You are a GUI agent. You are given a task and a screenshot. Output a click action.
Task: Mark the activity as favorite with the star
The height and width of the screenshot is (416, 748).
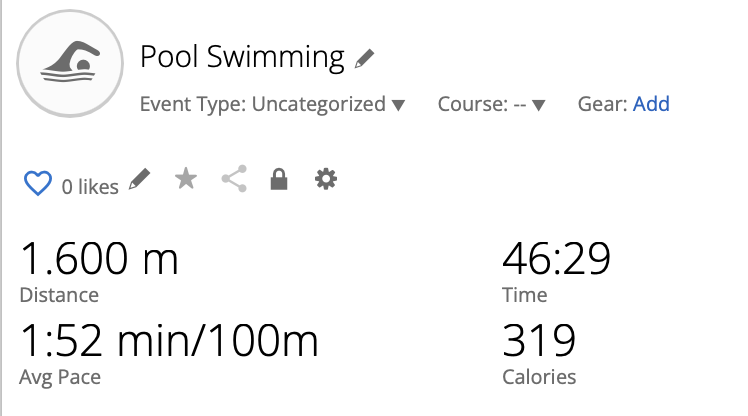click(x=186, y=179)
